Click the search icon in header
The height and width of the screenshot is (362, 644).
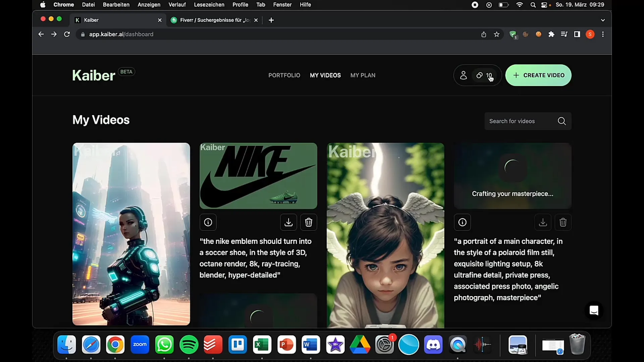[533, 5]
